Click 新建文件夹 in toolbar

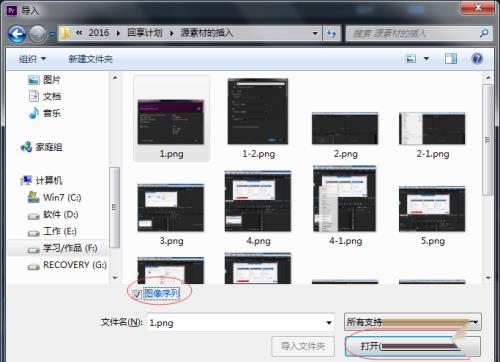[91, 59]
